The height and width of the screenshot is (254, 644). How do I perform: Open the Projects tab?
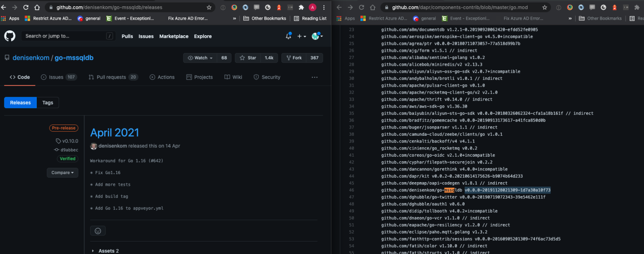(199, 77)
